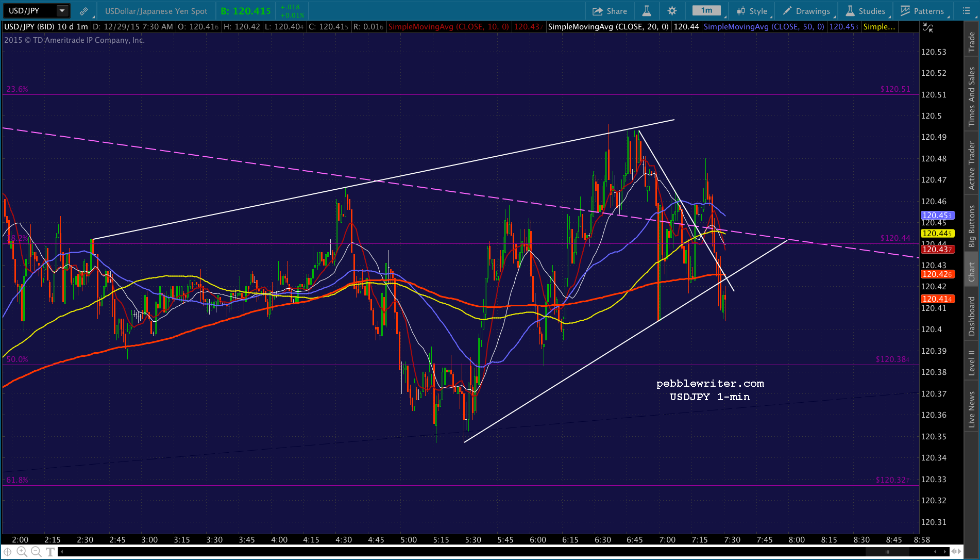Open the Times And Sales side tab
Viewport: 980px width, 560px height.
coord(972,97)
